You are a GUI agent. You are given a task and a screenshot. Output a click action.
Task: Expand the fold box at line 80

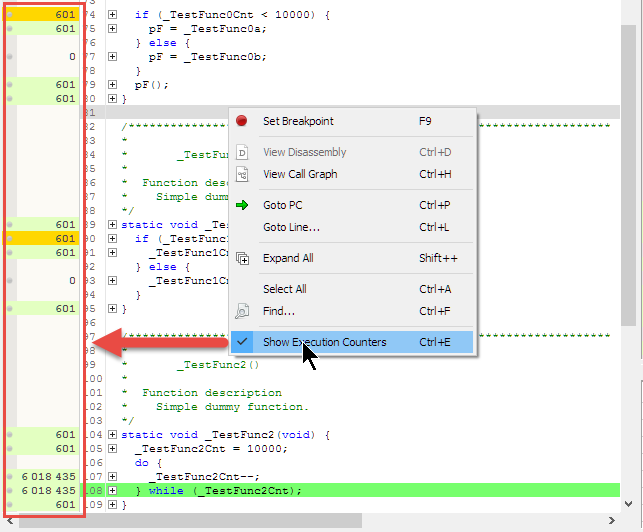point(112,99)
